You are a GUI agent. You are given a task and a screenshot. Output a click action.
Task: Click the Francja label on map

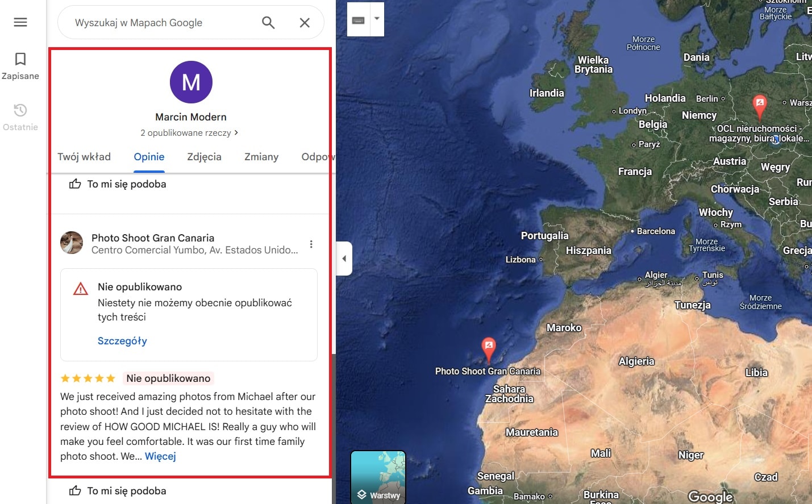635,172
